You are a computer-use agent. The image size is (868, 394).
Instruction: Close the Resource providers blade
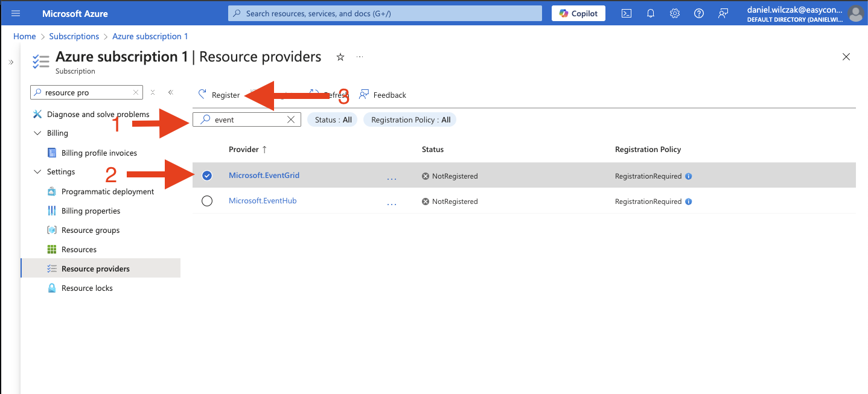point(846,57)
